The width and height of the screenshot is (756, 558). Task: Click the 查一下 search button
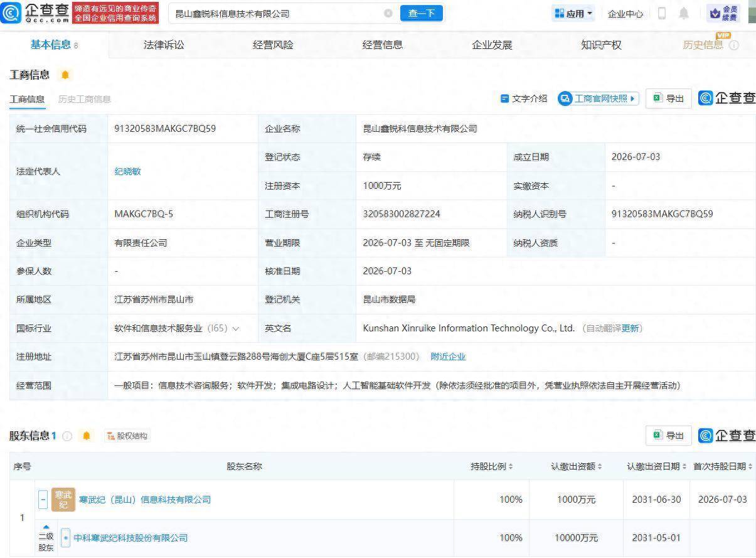(x=421, y=13)
